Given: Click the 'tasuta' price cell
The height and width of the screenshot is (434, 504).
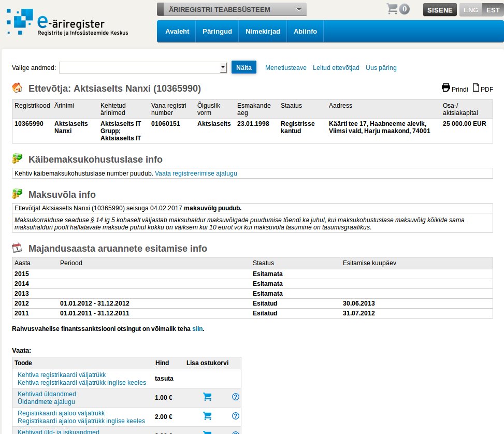Looking at the screenshot, I should [x=164, y=379].
